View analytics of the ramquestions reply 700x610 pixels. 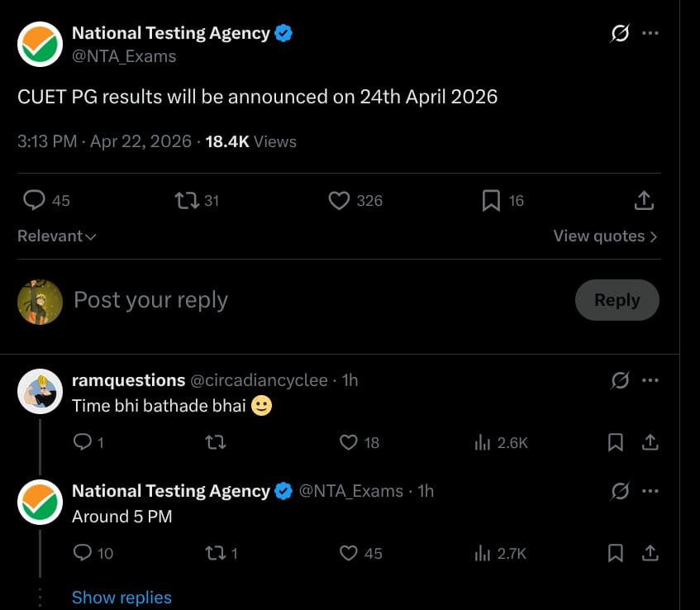coord(483,443)
